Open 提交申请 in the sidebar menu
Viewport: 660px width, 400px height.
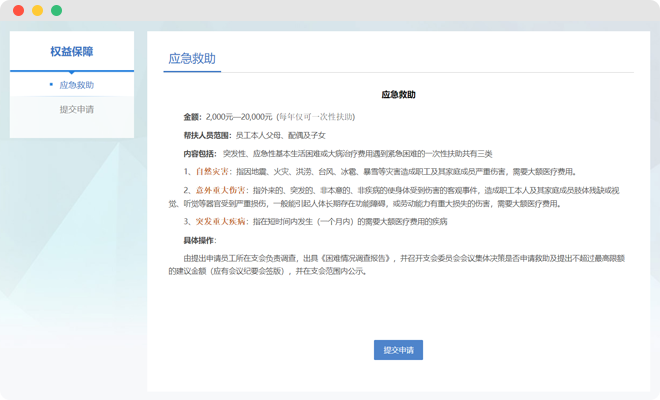coord(76,109)
